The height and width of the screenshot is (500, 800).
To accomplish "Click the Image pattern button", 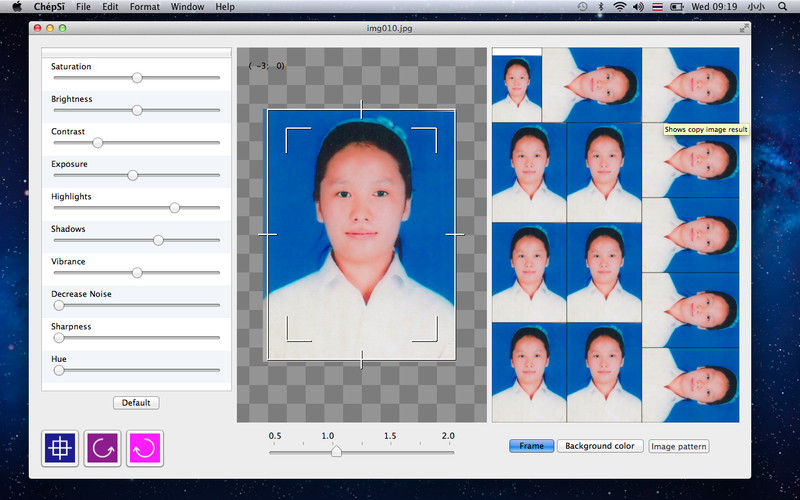I will pyautogui.click(x=679, y=446).
